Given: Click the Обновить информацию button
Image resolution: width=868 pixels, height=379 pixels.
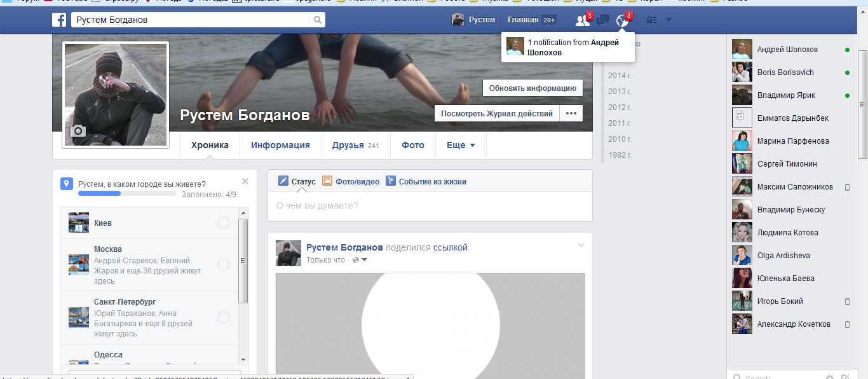Looking at the screenshot, I should click(532, 88).
